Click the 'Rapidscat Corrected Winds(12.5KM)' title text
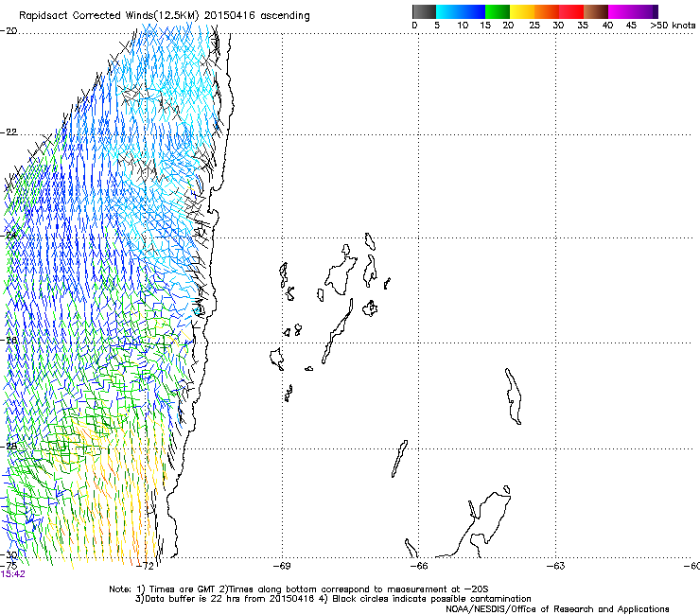Image resolution: width=700 pixels, height=615 pixels. pos(109,16)
